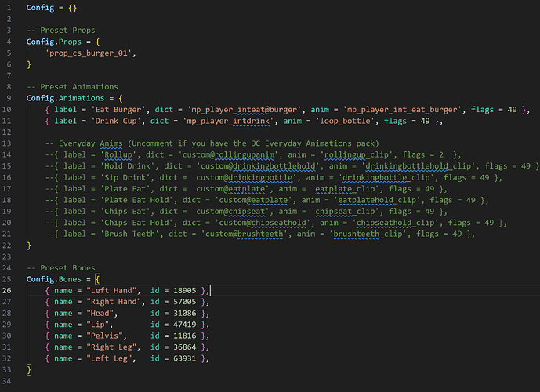Click 'eatplatehold_clip' on line 18

377,200
